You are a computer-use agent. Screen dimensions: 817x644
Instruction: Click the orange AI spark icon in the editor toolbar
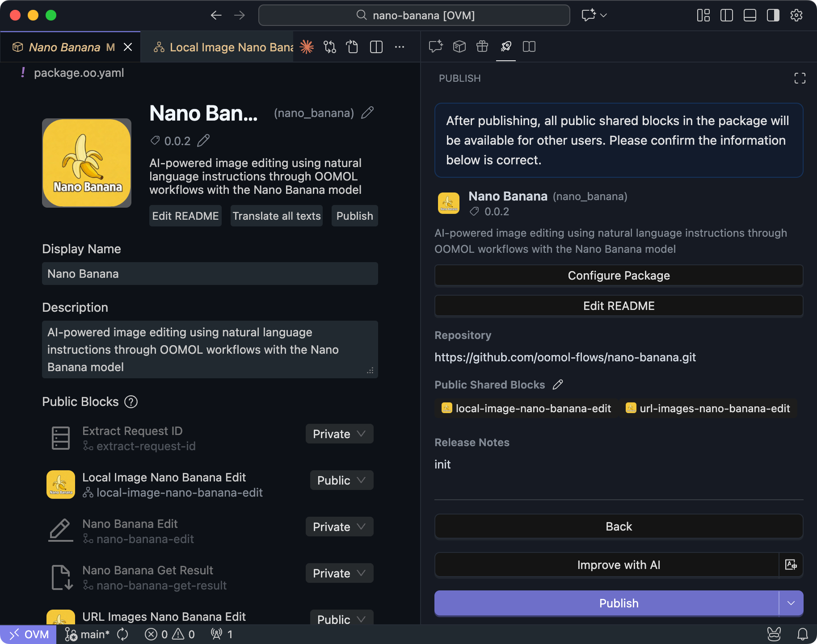click(307, 47)
